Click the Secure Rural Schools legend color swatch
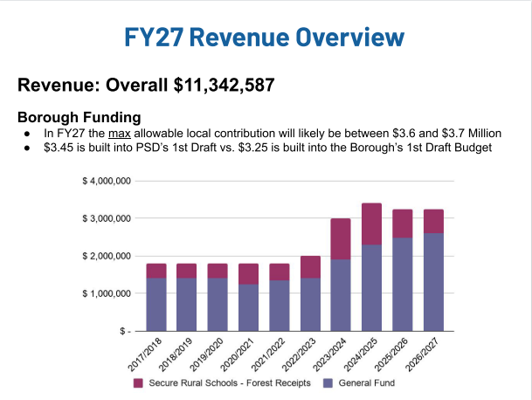 (139, 383)
